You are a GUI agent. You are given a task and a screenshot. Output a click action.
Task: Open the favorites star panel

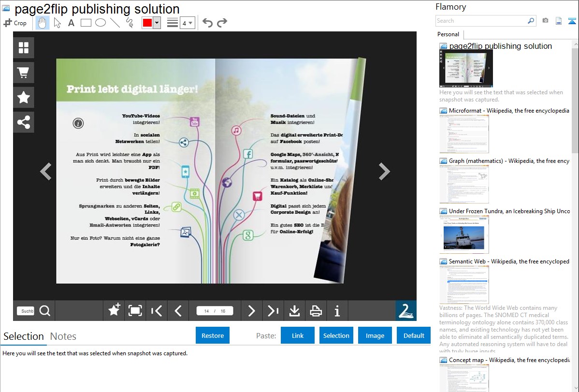tap(24, 97)
